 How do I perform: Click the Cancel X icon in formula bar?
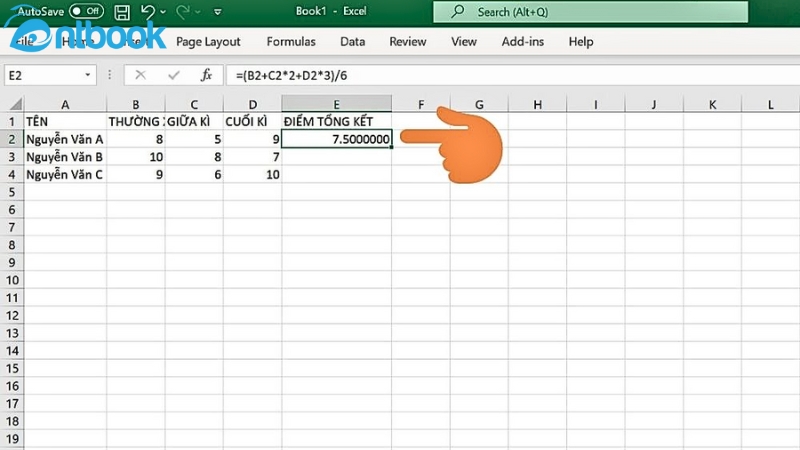click(x=140, y=76)
